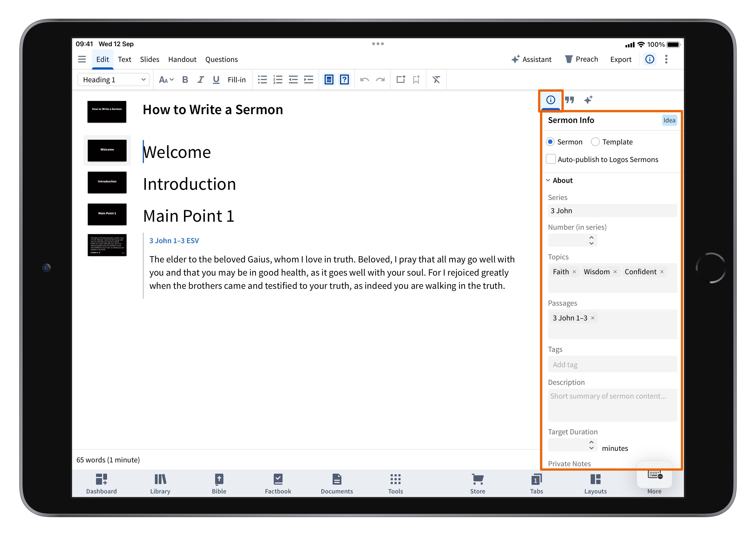Open the Heading 1 style dropdown
Image resolution: width=756 pixels, height=535 pixels.
[x=113, y=80]
